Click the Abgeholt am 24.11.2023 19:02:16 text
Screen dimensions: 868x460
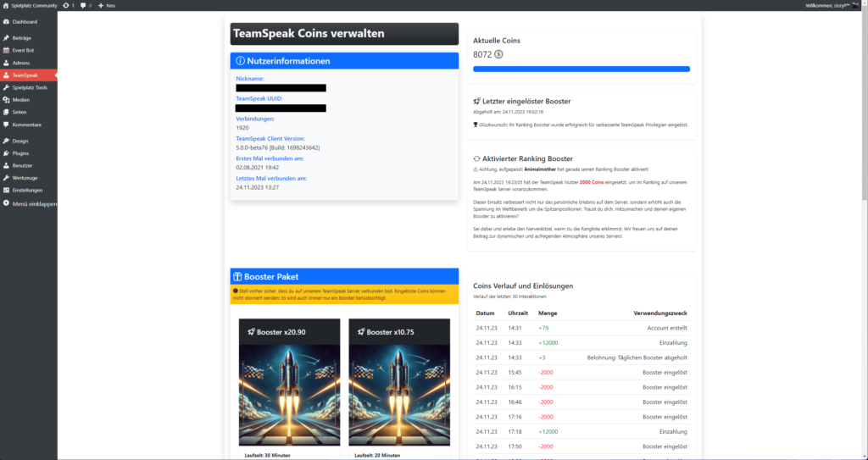509,112
